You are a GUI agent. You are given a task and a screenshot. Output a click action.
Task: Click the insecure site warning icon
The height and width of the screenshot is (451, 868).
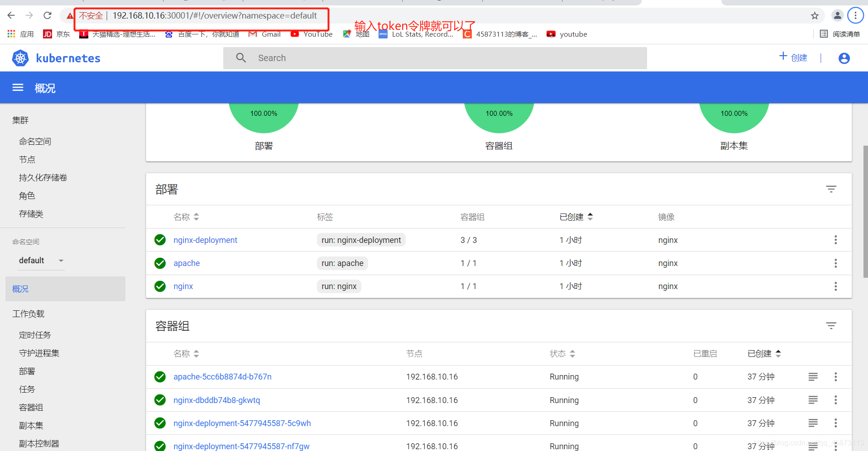tap(70, 16)
